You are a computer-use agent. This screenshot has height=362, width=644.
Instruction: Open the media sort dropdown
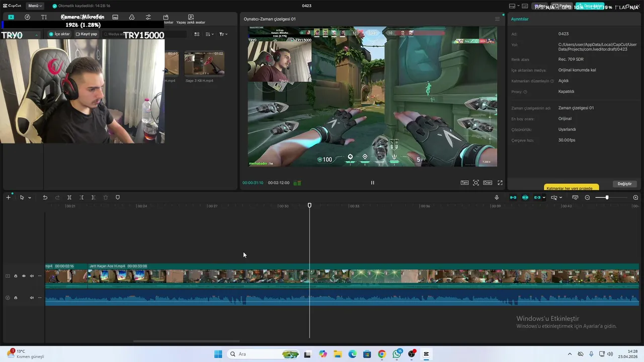(210, 34)
